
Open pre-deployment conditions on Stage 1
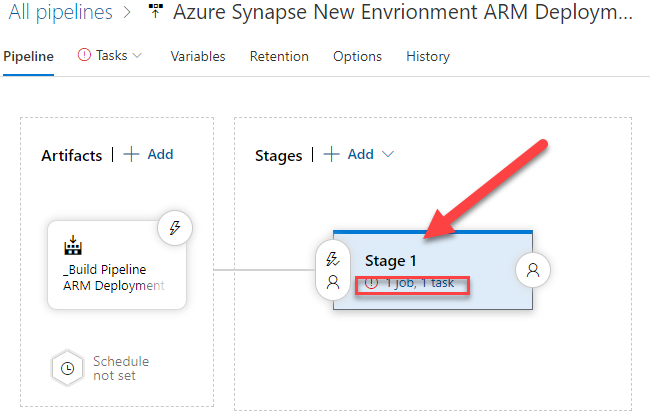(x=333, y=270)
